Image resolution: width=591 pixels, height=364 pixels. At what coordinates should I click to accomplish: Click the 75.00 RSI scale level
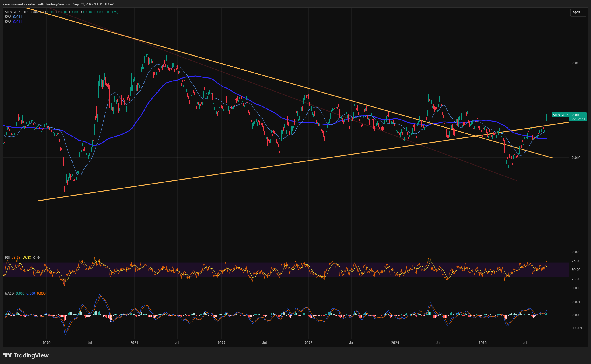[x=576, y=261]
